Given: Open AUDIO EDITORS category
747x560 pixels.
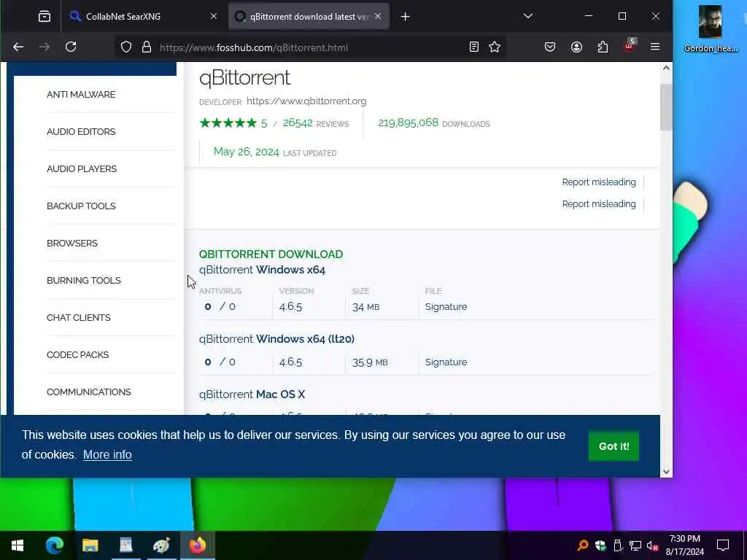Looking at the screenshot, I should click(81, 131).
